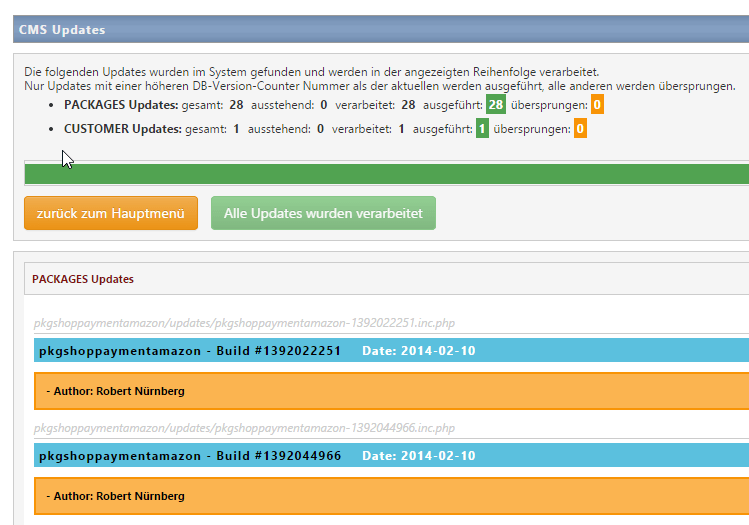Click green '1' ausgeführt badge for CUSTOMER
The height and width of the screenshot is (525, 749).
(482, 129)
